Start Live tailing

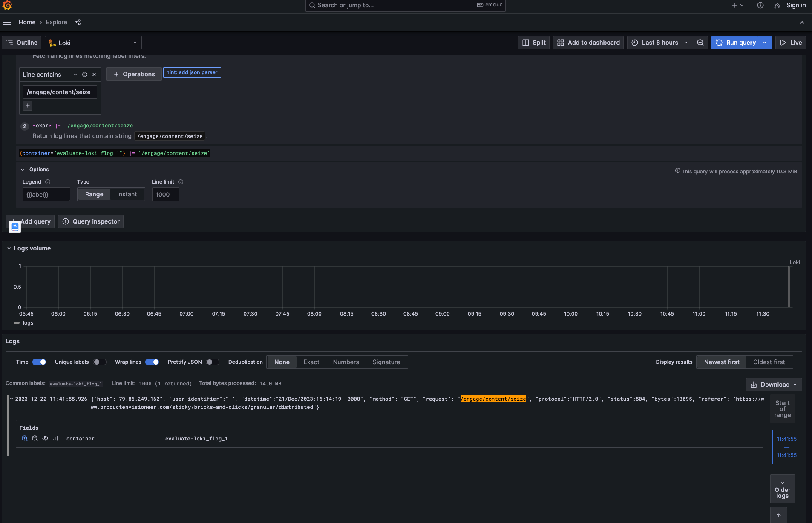[x=791, y=43]
